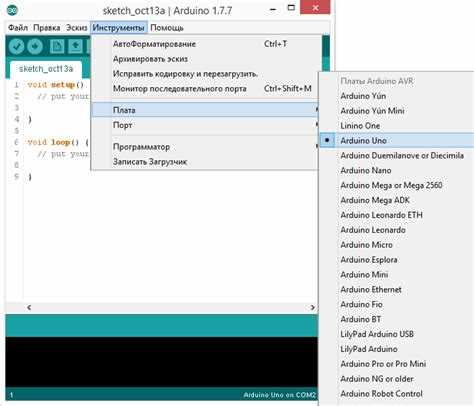Pick Arduino BT from board list
Viewport: 474px width, 406px height.
pos(397,319)
